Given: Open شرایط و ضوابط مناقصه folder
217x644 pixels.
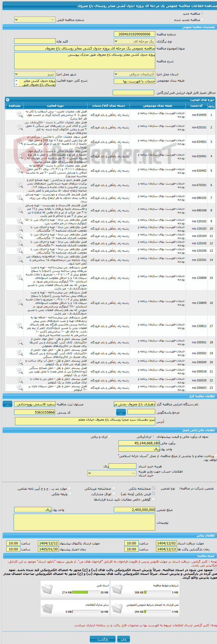Looking at the screenshot, I should [117, 589].
